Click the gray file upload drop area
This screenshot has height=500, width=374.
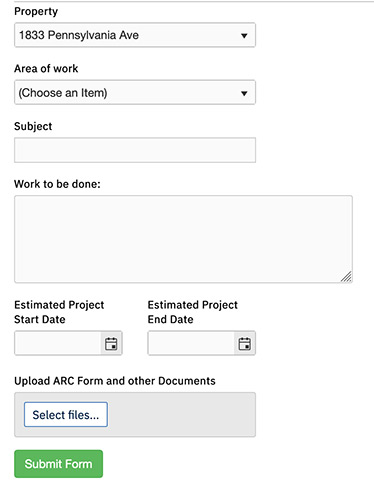click(x=180, y=414)
